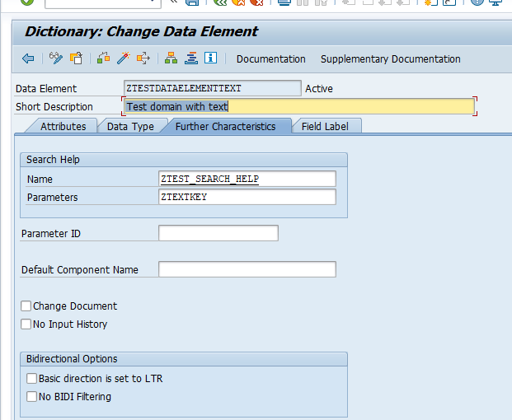Toggle Display/Change mode with glasses-pencil icon
This screenshot has height=420, width=512.
click(x=56, y=58)
